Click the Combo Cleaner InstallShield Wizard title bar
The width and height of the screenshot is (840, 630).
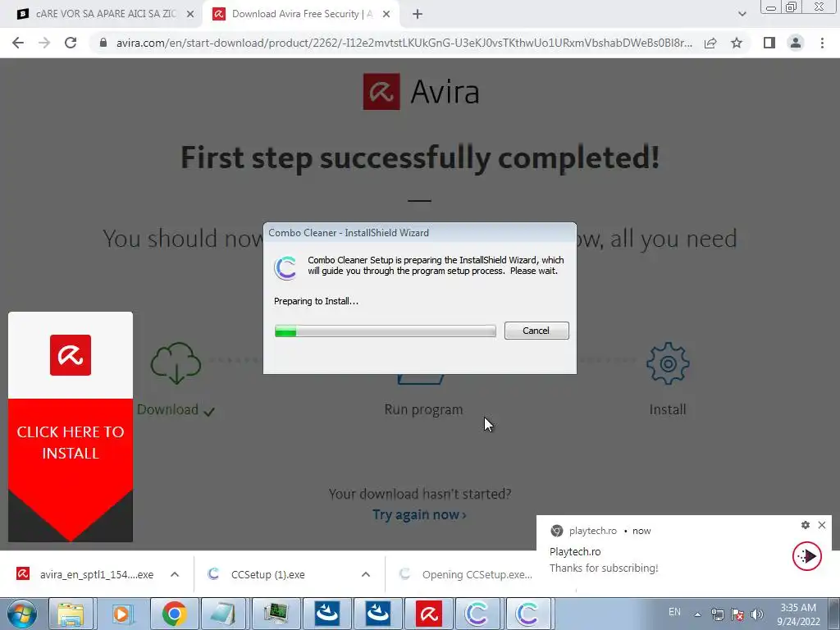click(420, 233)
